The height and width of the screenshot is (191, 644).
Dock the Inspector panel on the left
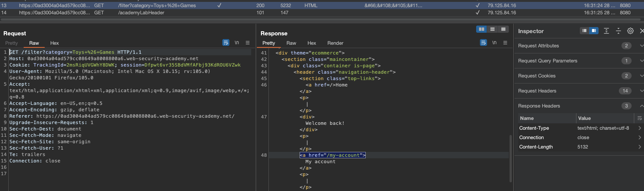[584, 31]
